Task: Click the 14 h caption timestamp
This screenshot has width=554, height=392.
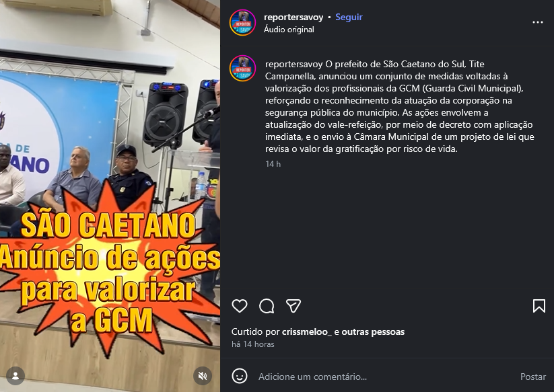Action: (x=273, y=163)
